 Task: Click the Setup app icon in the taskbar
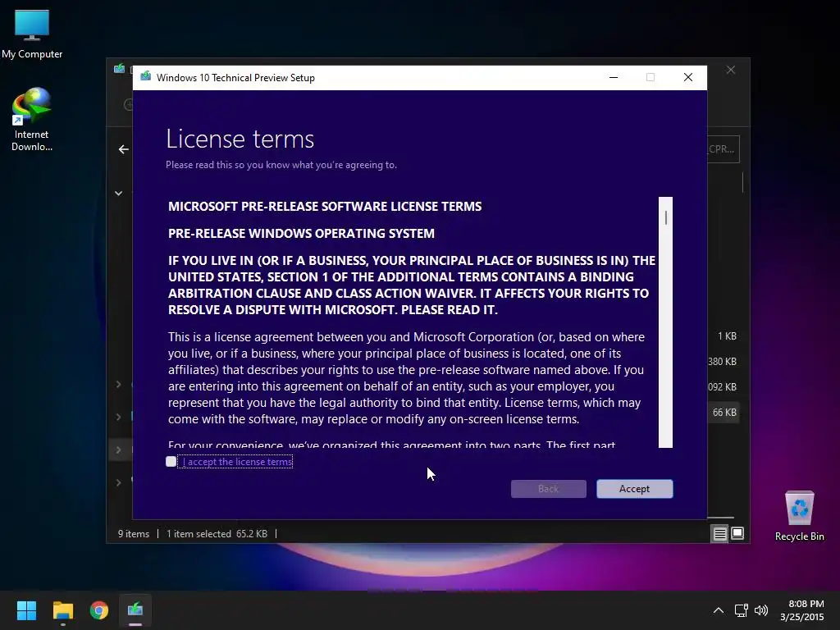pos(135,610)
